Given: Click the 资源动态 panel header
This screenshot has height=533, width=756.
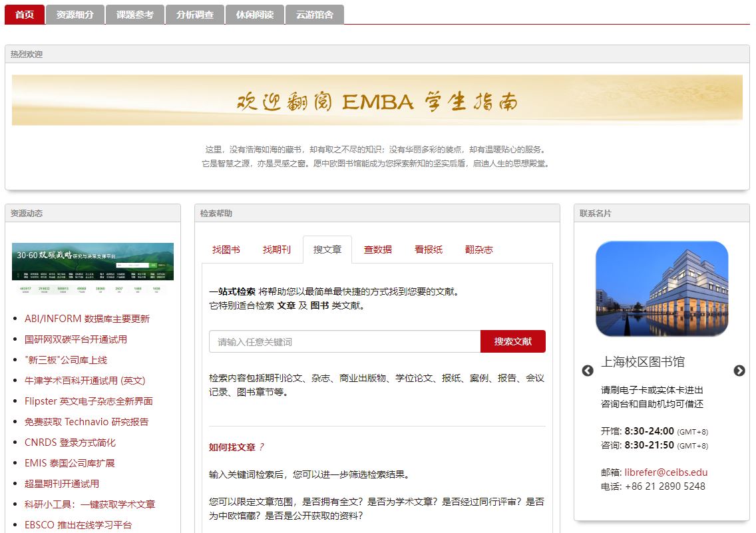Looking at the screenshot, I should 93,213.
